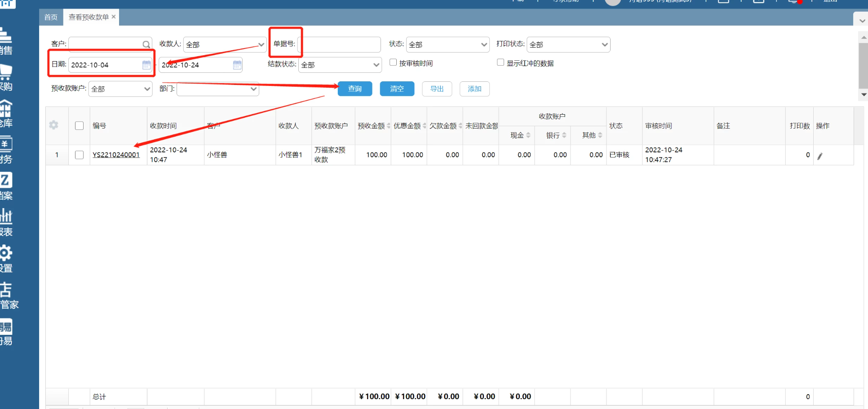Open the warehouse module in sidebar
The width and height of the screenshot is (868, 409).
click(x=6, y=113)
